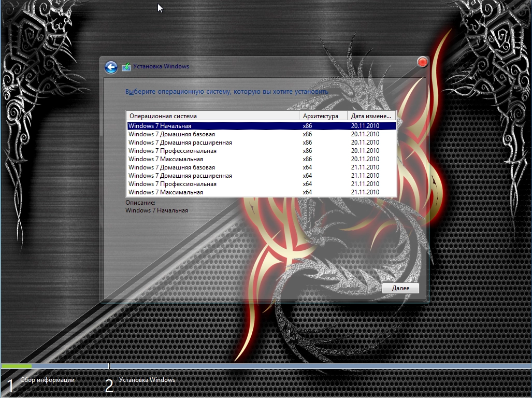Select Windows 7 Домашняя расширенная x86 row

262,143
